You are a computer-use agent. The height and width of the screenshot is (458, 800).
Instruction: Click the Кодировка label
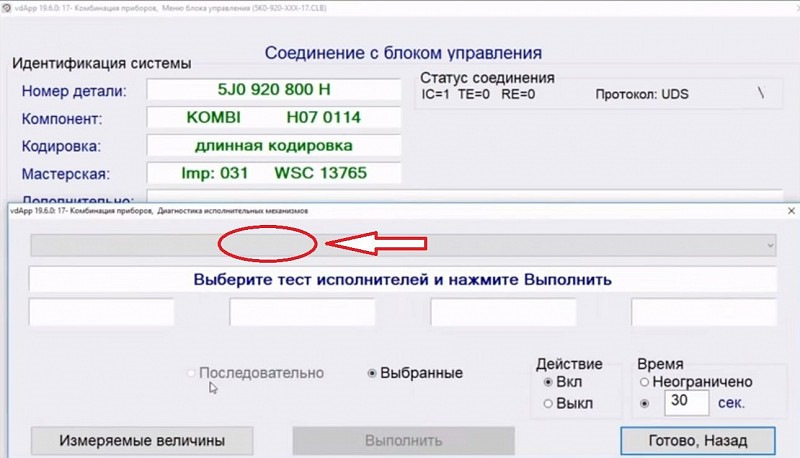pyautogui.click(x=61, y=146)
